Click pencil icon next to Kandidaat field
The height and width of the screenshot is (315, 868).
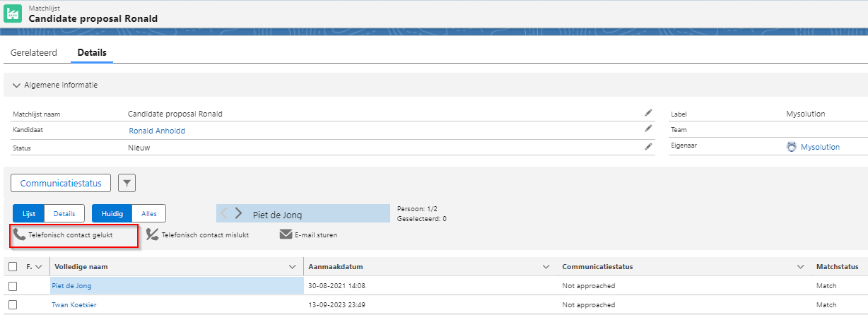point(648,129)
